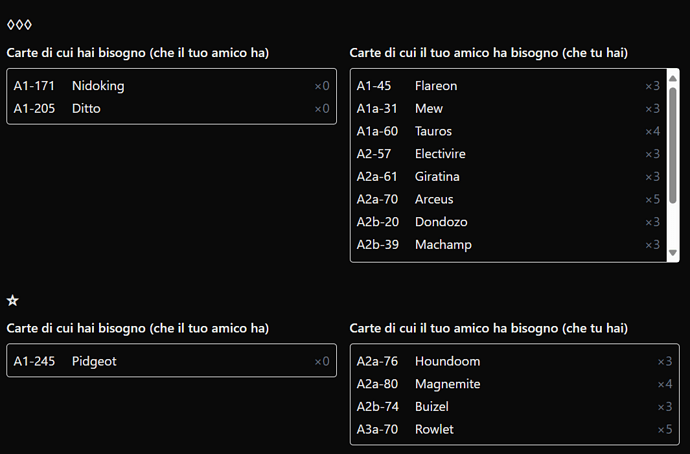
Task: Click the scrollbar thumb in the friend-needs list
Action: pyautogui.click(x=672, y=145)
